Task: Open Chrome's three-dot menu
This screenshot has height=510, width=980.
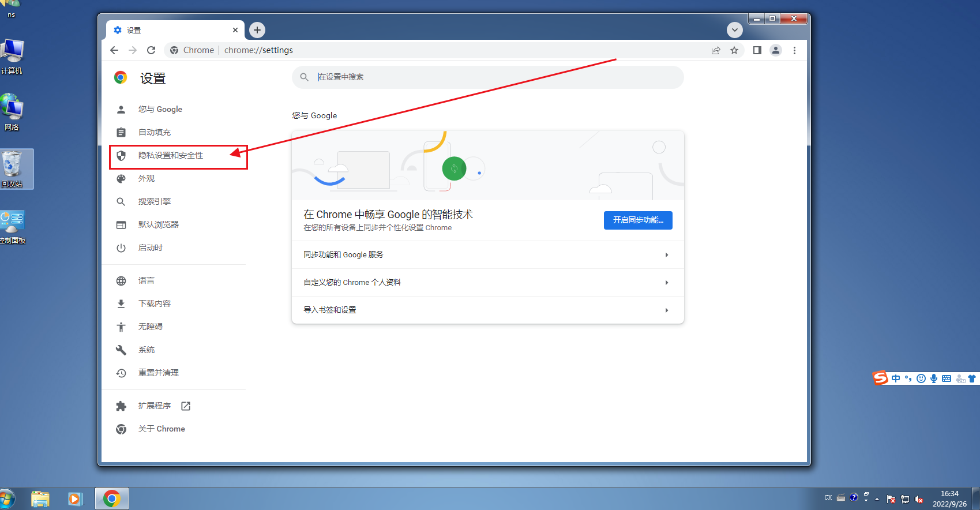Action: 794,50
